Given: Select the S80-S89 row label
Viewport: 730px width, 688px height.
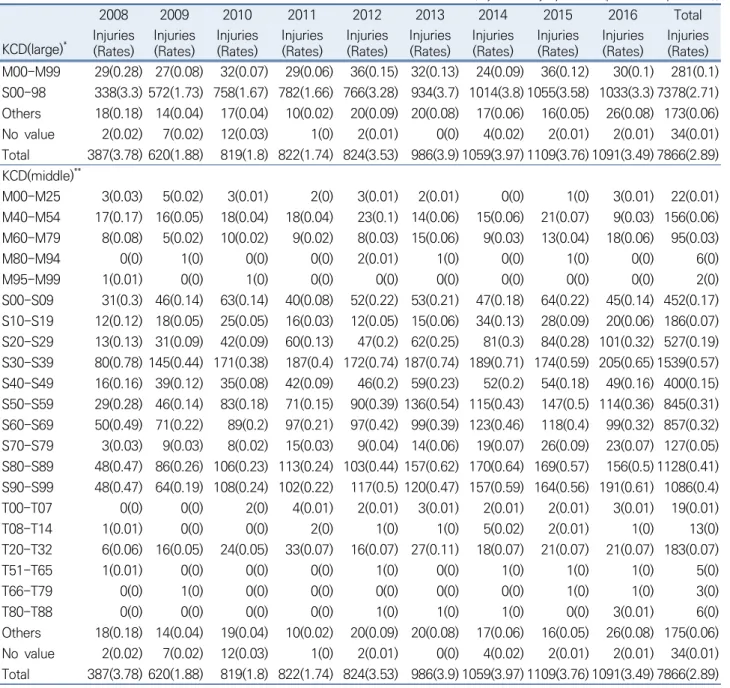Looking at the screenshot, I should pos(27,466).
